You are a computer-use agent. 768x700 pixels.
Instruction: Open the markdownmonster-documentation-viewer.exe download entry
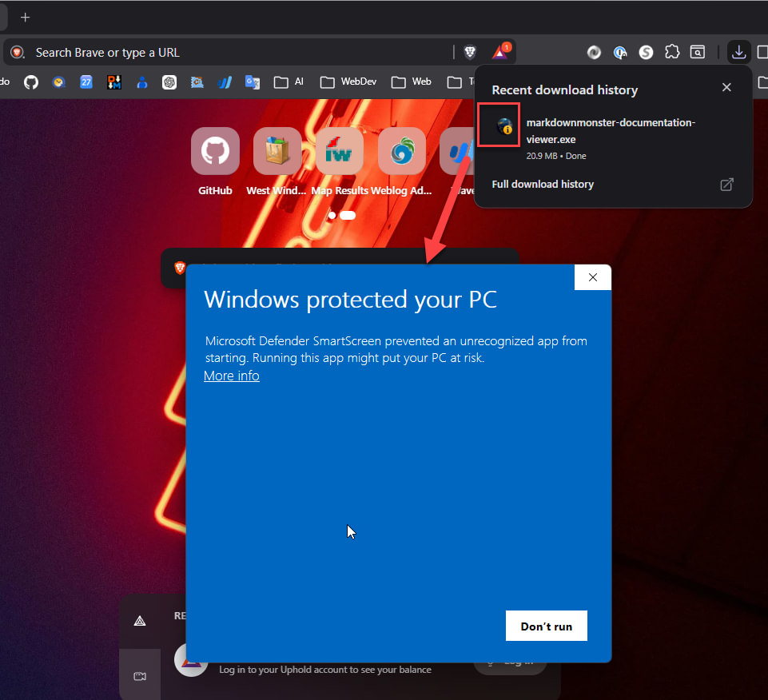point(613,138)
